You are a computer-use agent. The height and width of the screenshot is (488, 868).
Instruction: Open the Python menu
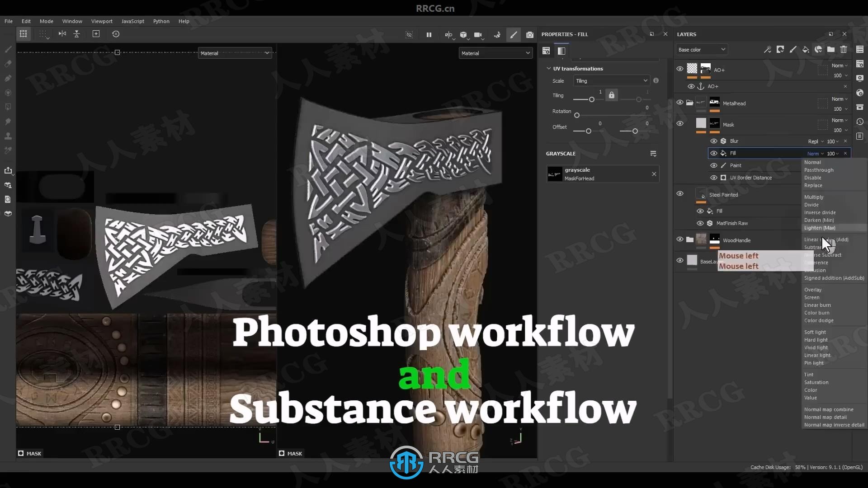pyautogui.click(x=161, y=21)
